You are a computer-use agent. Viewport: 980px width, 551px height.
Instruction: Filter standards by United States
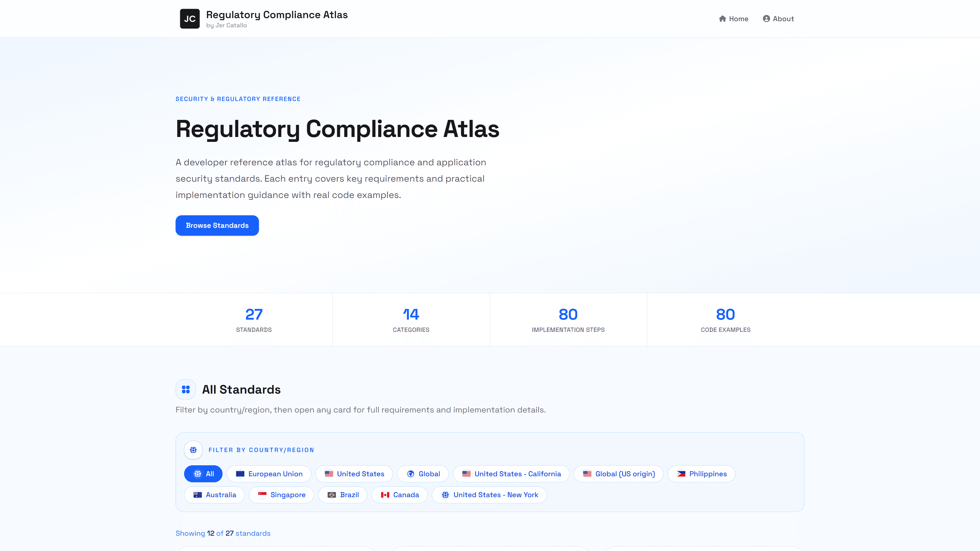[354, 474]
